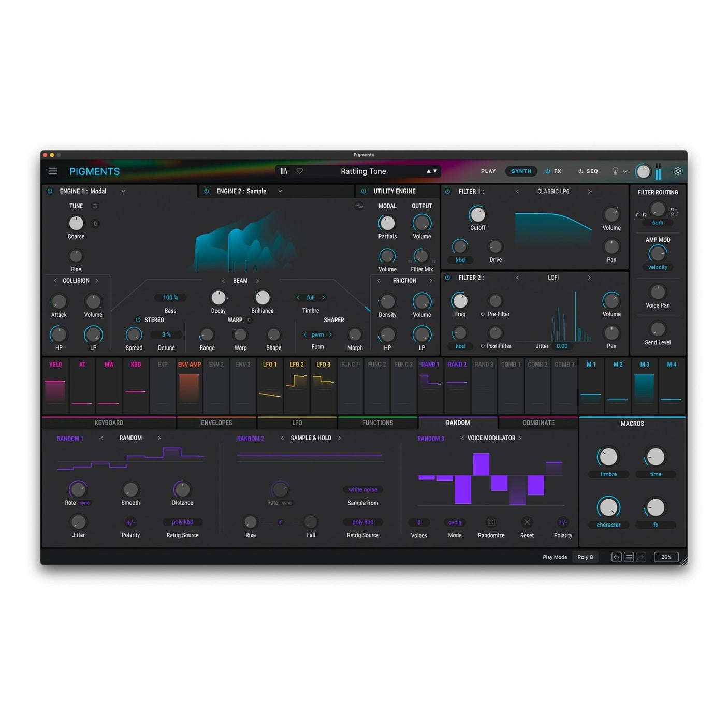Toggle Pre-Filter mode on Filter 2
Screen dimensions: 728x728
pos(482,314)
